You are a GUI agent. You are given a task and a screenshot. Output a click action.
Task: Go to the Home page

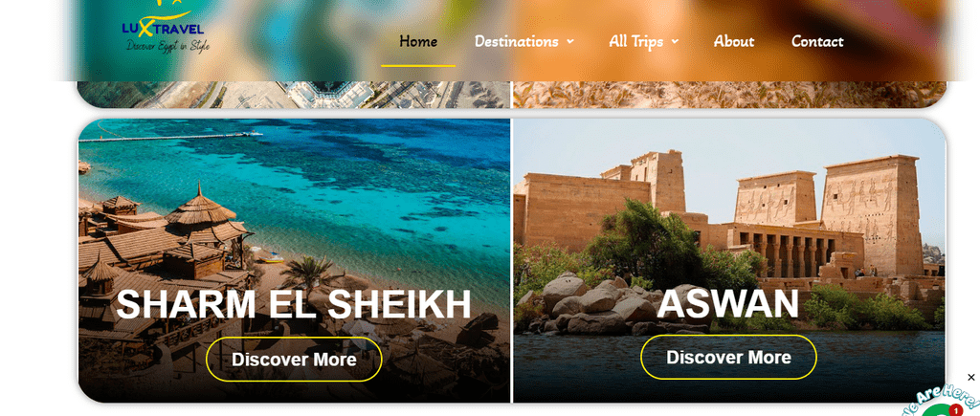[418, 41]
